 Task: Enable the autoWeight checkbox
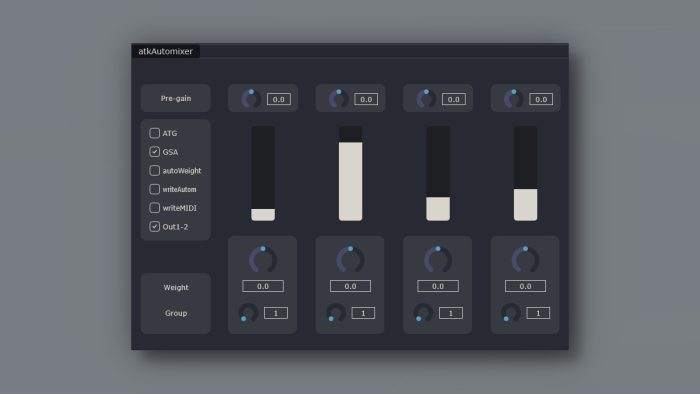(154, 170)
